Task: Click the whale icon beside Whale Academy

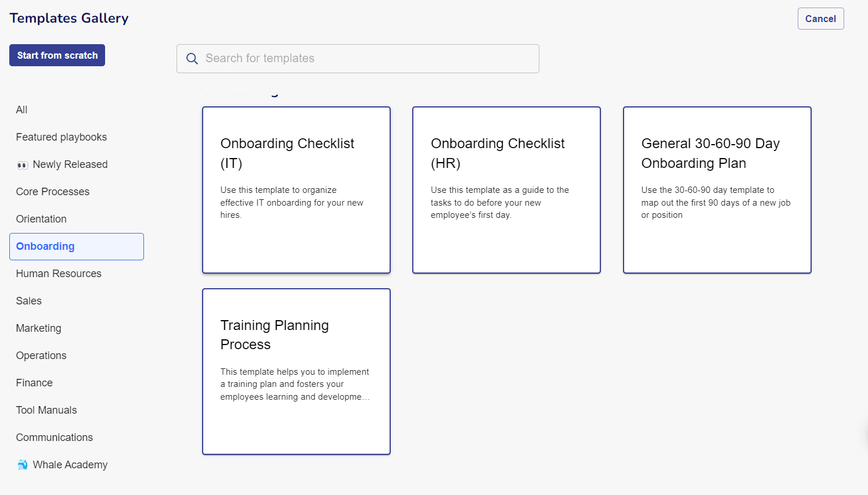Action: coord(23,464)
